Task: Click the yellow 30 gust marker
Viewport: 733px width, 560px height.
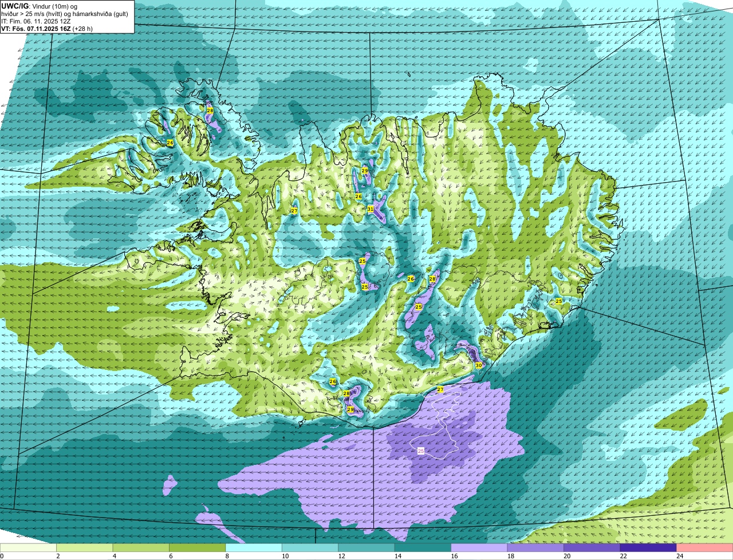Action: 478,365
